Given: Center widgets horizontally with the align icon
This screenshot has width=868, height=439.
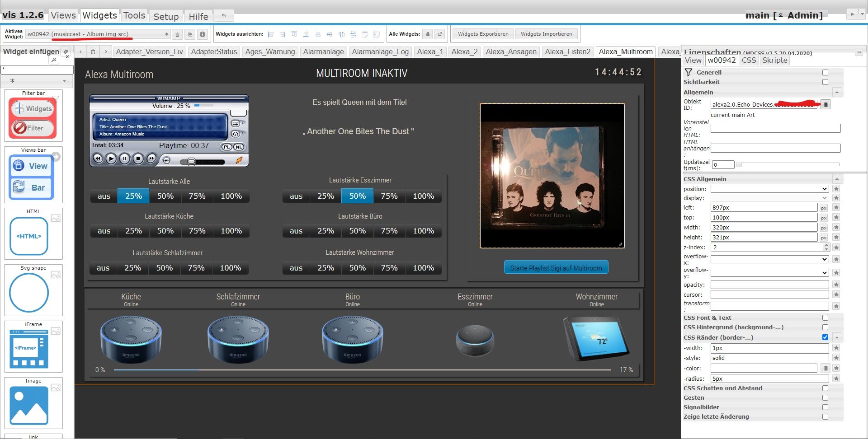Looking at the screenshot, I should 330,34.
